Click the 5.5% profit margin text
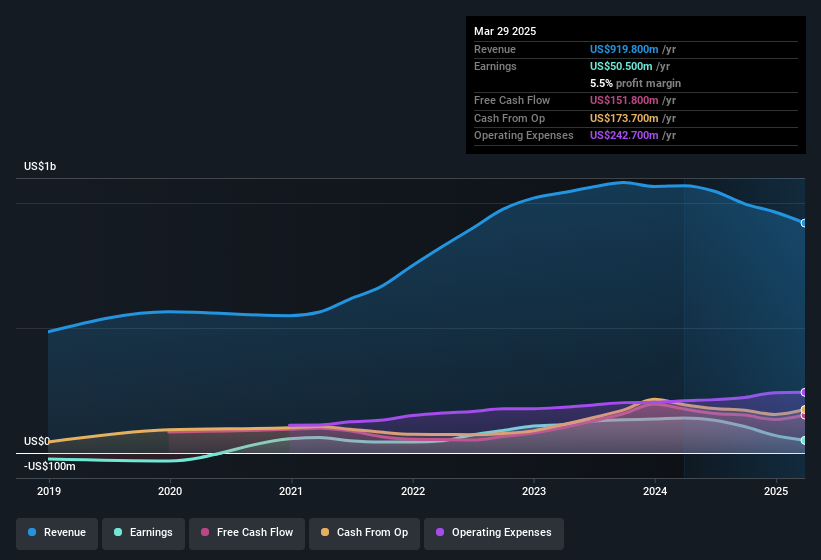This screenshot has height=560, width=821. pyautogui.click(x=635, y=83)
